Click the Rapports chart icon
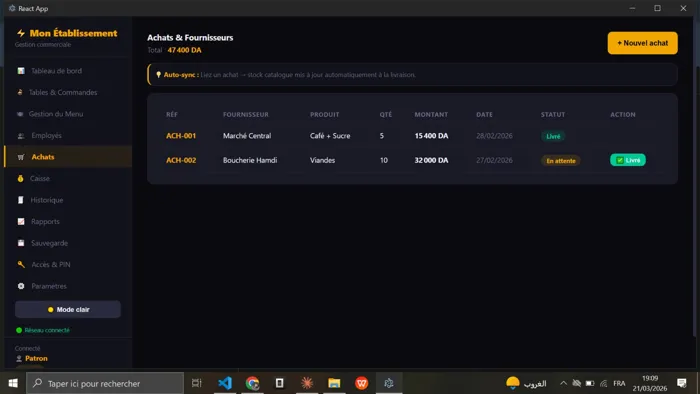700x394 pixels. pyautogui.click(x=21, y=221)
